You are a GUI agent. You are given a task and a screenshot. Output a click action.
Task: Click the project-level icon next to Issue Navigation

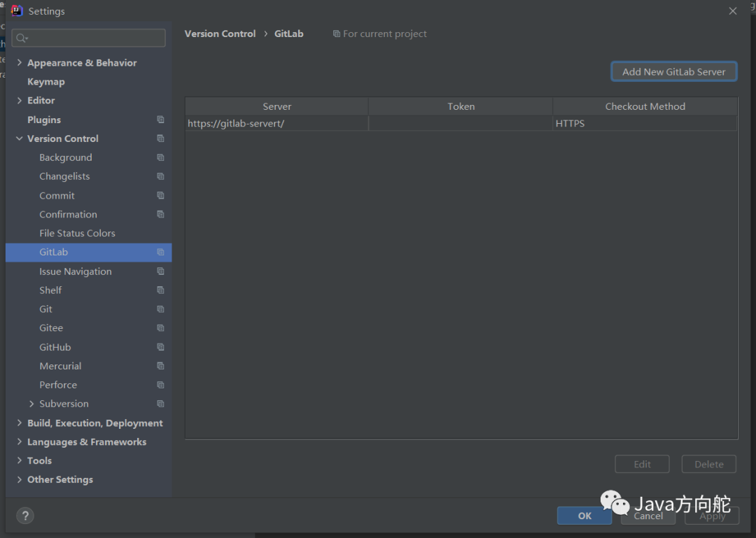(160, 271)
